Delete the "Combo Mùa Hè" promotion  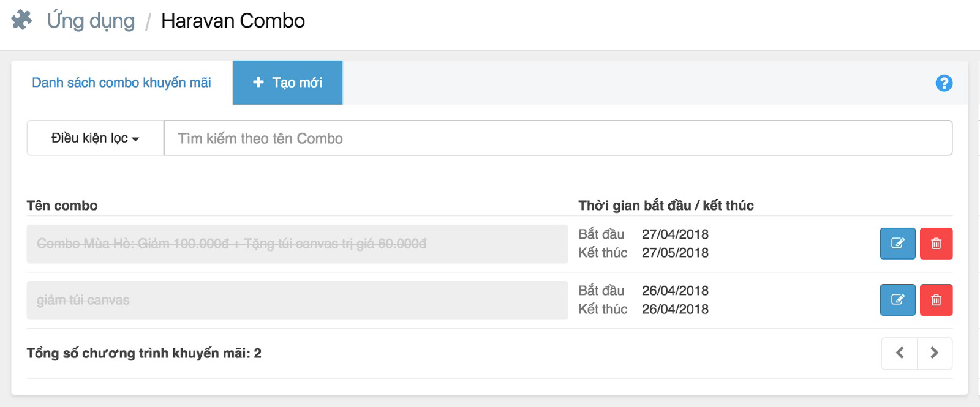(x=936, y=244)
